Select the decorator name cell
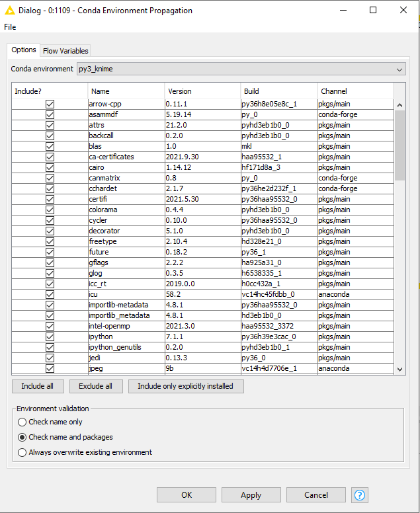 click(126, 231)
